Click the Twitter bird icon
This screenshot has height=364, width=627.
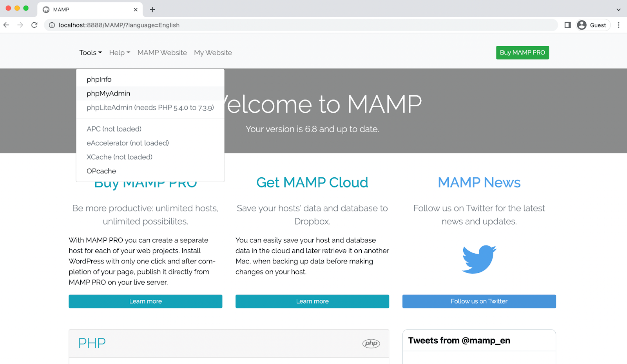coord(479,259)
